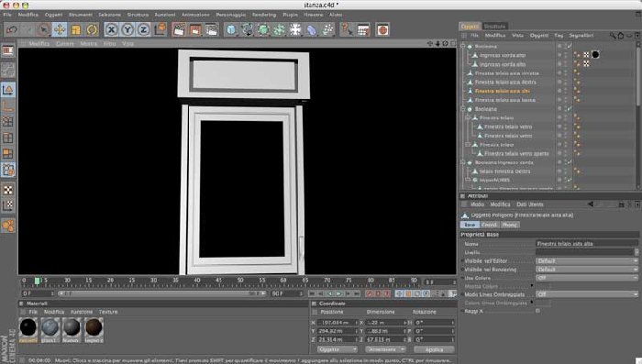Select the black material swatch
Image resolution: width=642 pixels, height=364 pixels.
pyautogui.click(x=28, y=328)
